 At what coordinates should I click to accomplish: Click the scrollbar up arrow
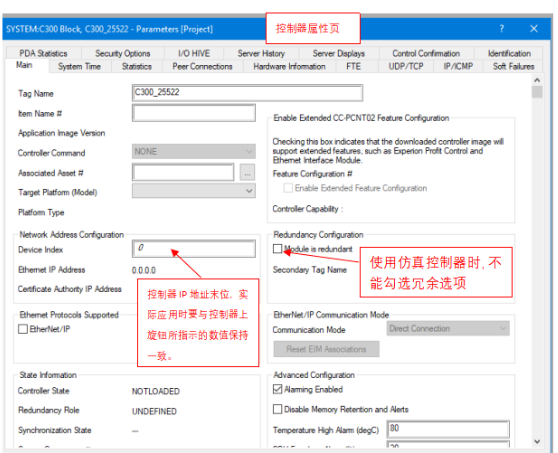(x=537, y=80)
